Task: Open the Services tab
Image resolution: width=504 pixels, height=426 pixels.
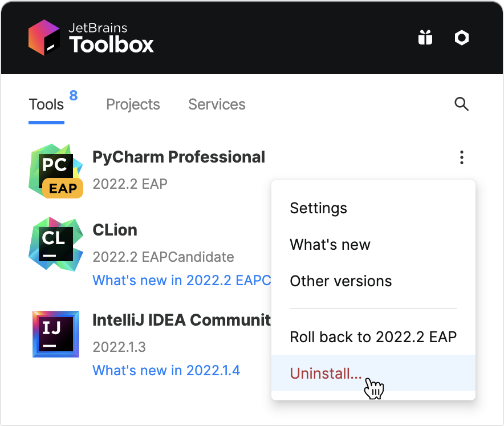Action: [x=217, y=104]
